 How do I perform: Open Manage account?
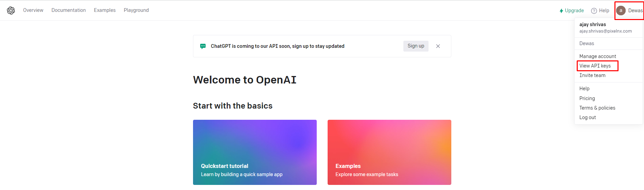pos(597,56)
